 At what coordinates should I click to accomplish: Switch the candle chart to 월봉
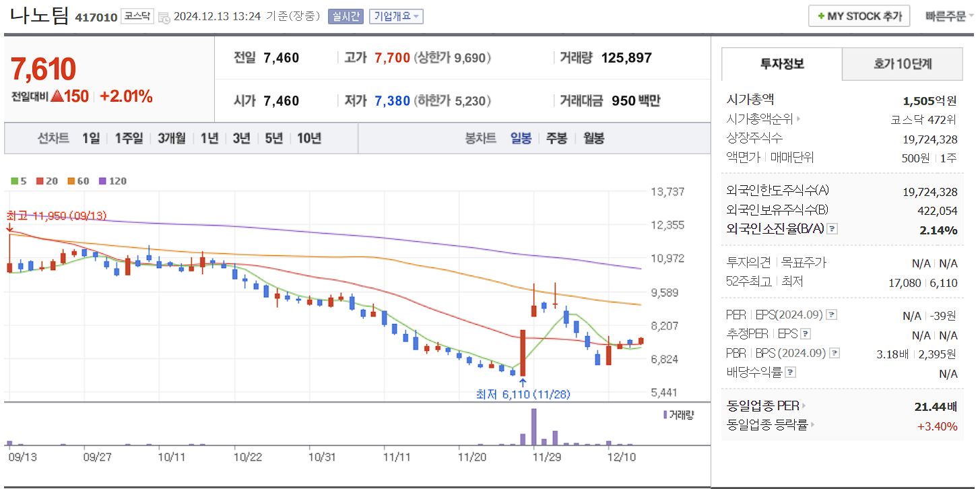point(593,138)
